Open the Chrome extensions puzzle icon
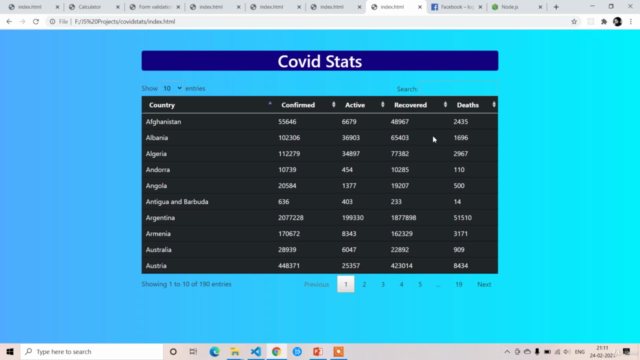 pos(604,22)
